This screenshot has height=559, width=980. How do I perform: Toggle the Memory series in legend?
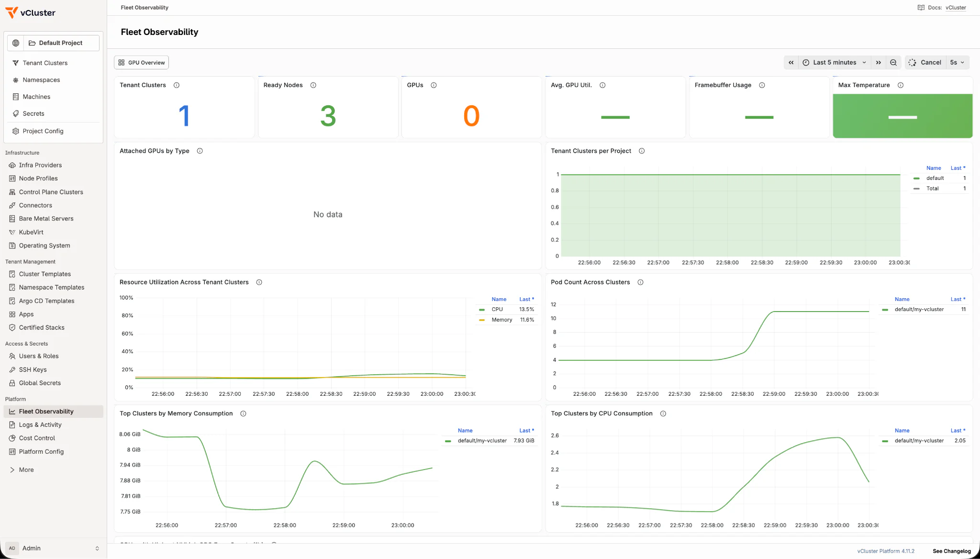coord(501,320)
